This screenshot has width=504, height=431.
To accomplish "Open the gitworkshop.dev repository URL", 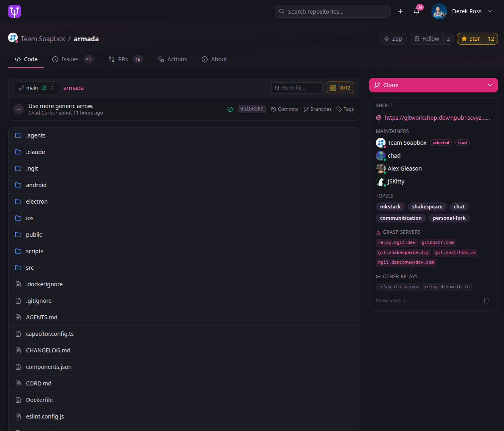I will (437, 118).
